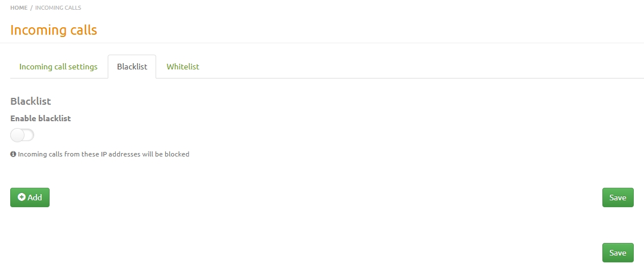Click the plus icon on Add button
Screen dimensions: 644x272
coord(22,197)
